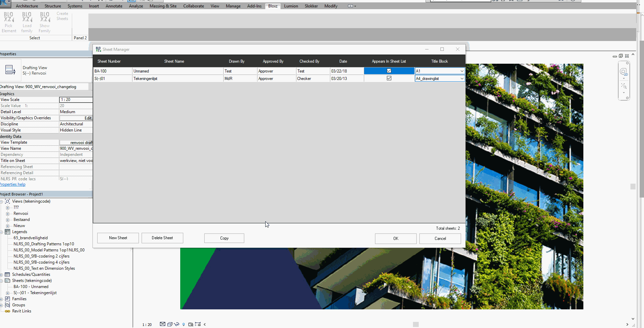
Task: Click the Date cell 03/20/13
Action: pos(347,79)
